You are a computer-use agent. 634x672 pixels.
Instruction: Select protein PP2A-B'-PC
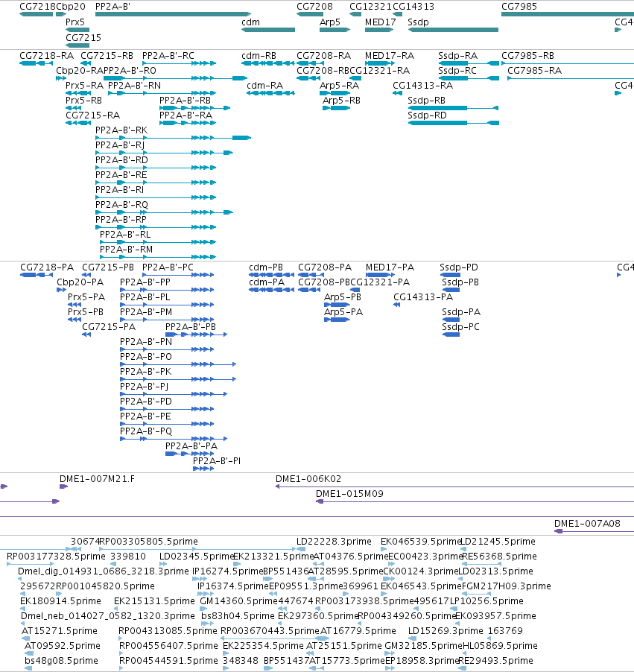pyautogui.click(x=168, y=267)
